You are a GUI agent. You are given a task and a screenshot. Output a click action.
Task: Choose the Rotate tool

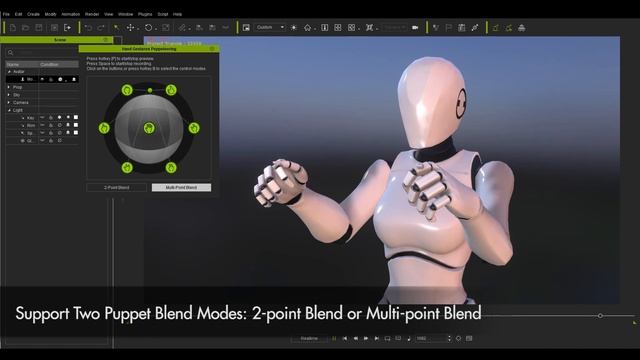point(149,28)
